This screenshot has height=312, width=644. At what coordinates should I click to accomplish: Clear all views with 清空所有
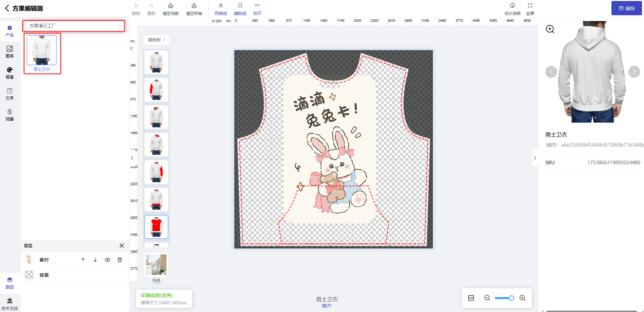click(194, 9)
